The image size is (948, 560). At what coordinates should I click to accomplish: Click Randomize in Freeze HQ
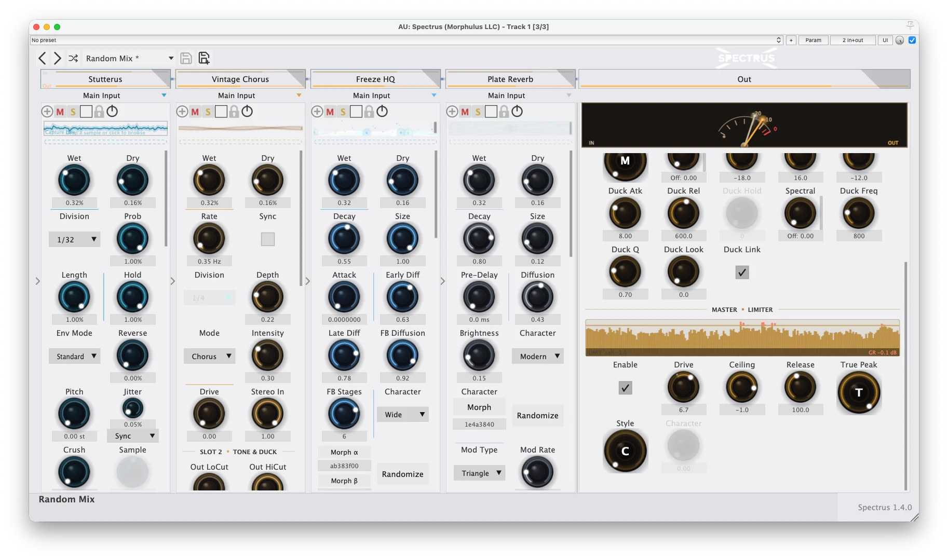pos(403,474)
